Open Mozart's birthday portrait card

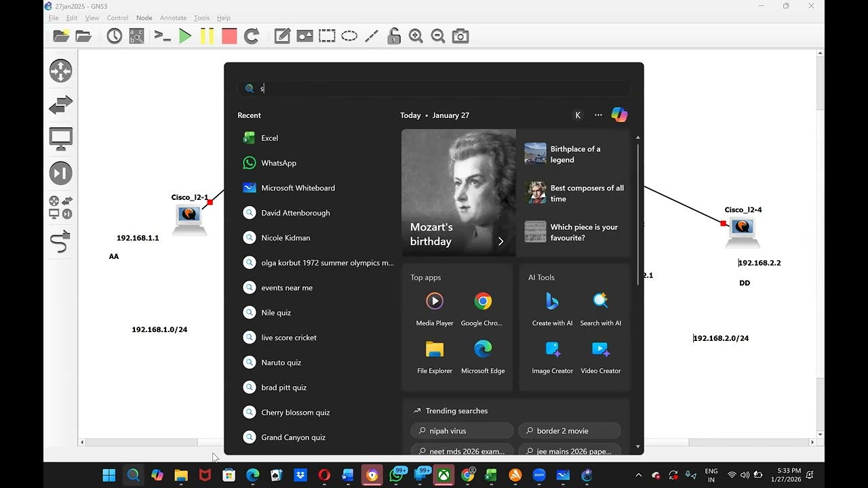pos(458,192)
